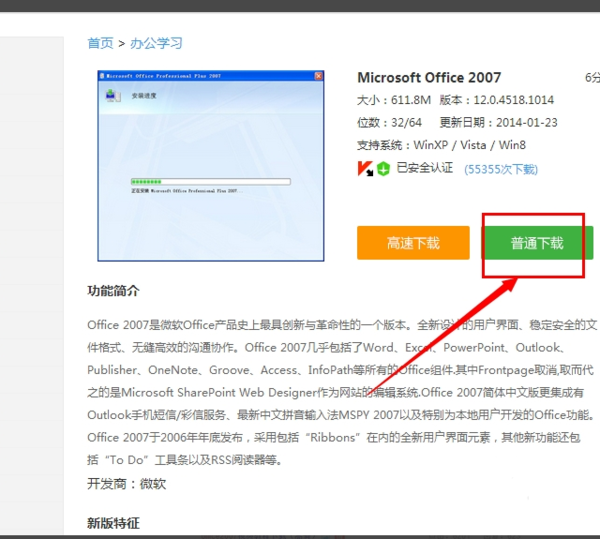This screenshot has height=539, width=600.
Task: Click the orange 高速下载 button
Action: click(413, 243)
